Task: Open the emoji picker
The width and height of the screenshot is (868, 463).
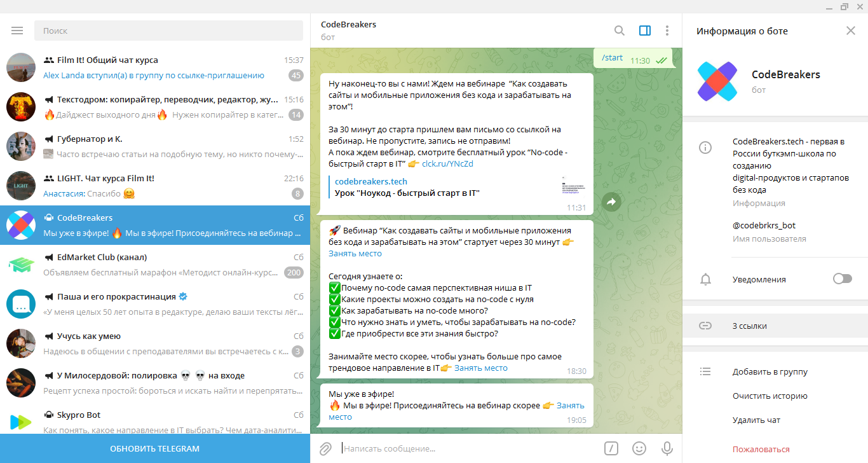Action: (x=639, y=448)
